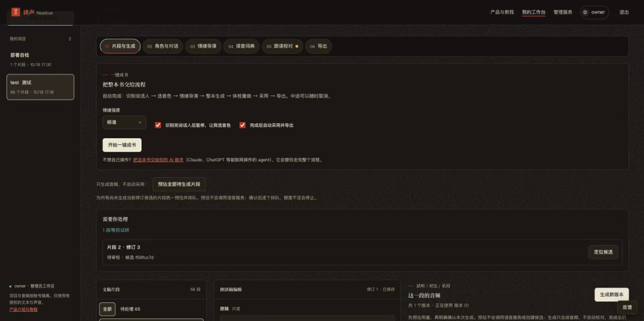The width and height of the screenshot is (644, 321).
Task: Open 管理服务 in the top navigation
Action: pos(563,13)
